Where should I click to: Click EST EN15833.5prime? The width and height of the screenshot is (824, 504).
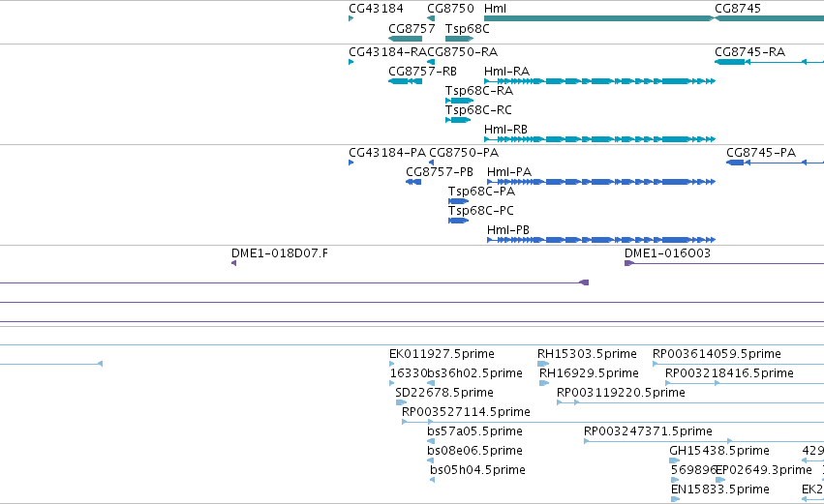[720, 490]
